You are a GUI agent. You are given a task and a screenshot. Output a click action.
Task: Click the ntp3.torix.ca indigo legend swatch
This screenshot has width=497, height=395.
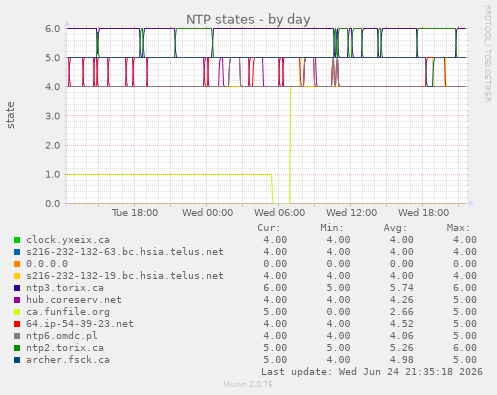pyautogui.click(x=17, y=288)
